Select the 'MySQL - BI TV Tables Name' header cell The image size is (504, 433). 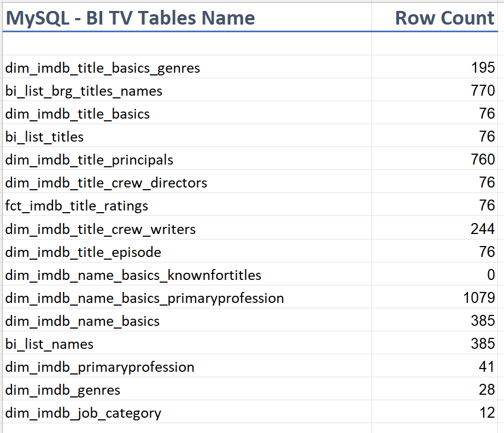pos(187,17)
